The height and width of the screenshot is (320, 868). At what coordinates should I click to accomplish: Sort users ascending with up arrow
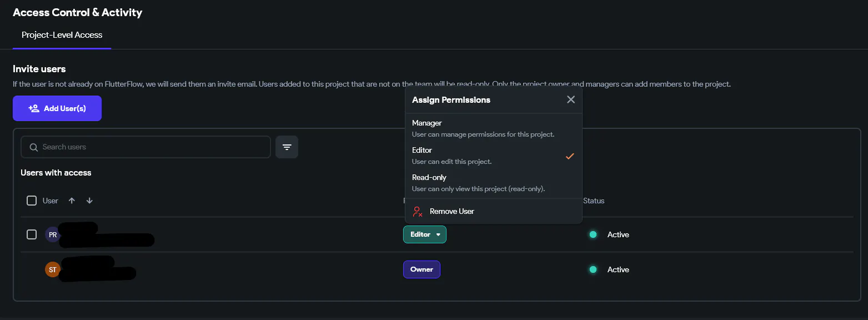pyautogui.click(x=72, y=201)
